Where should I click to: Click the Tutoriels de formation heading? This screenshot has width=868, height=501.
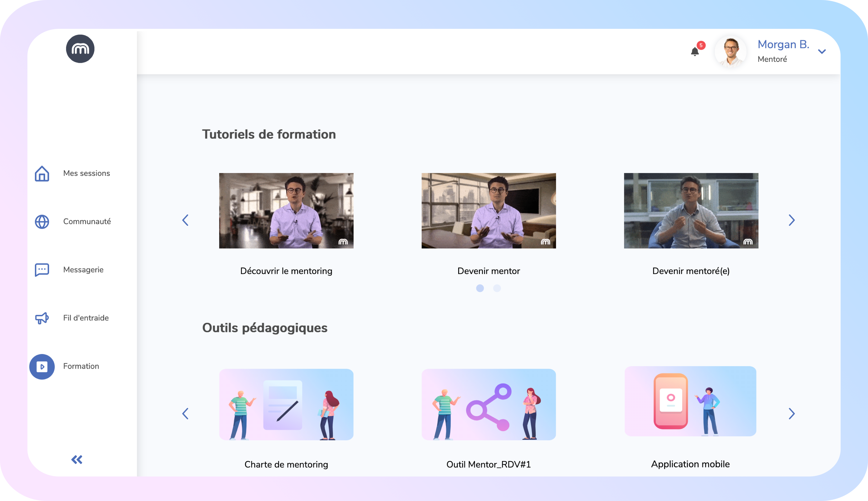(269, 134)
